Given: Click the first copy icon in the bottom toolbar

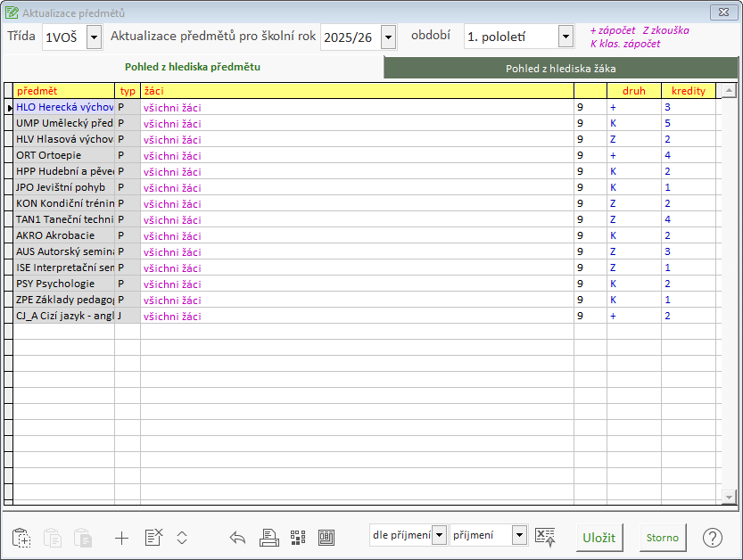Looking at the screenshot, I should [21, 538].
